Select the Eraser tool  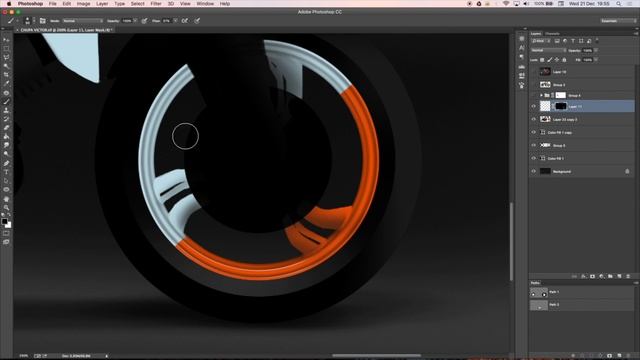(6, 128)
